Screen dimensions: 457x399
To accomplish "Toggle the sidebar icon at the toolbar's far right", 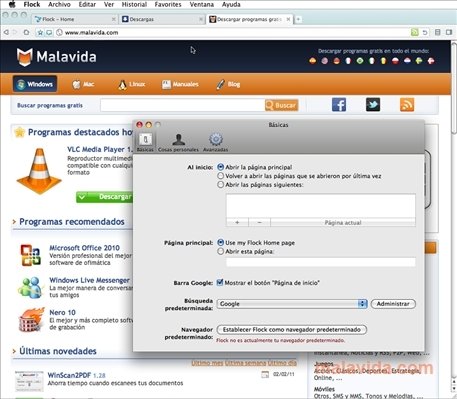I will 449,32.
